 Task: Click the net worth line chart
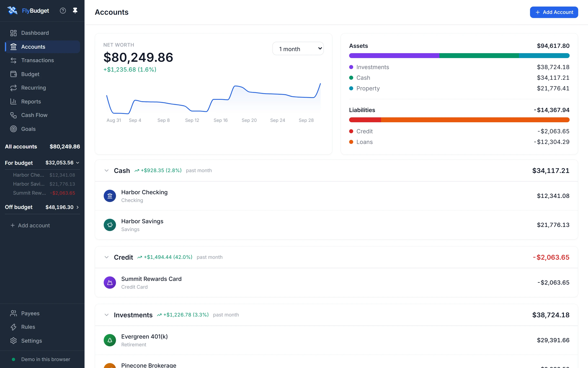(x=213, y=99)
